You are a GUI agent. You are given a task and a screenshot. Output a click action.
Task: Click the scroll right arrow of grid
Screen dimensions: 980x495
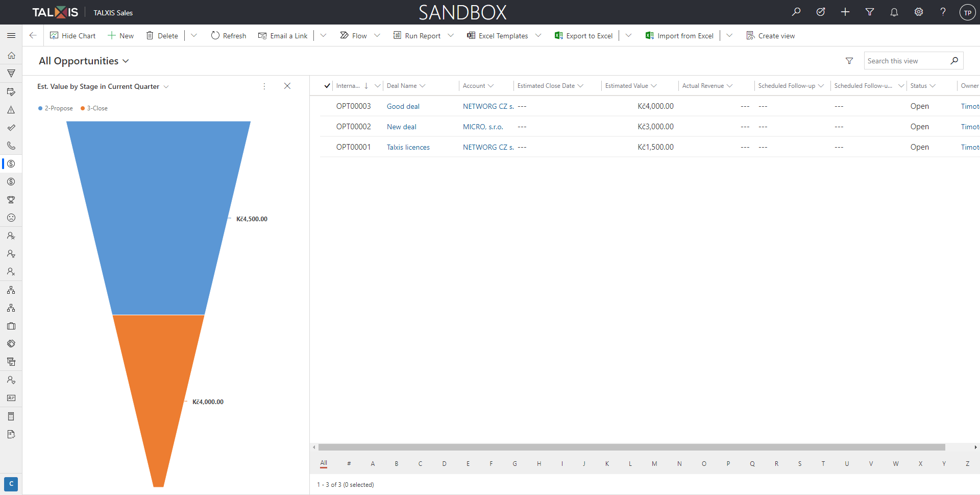975,447
